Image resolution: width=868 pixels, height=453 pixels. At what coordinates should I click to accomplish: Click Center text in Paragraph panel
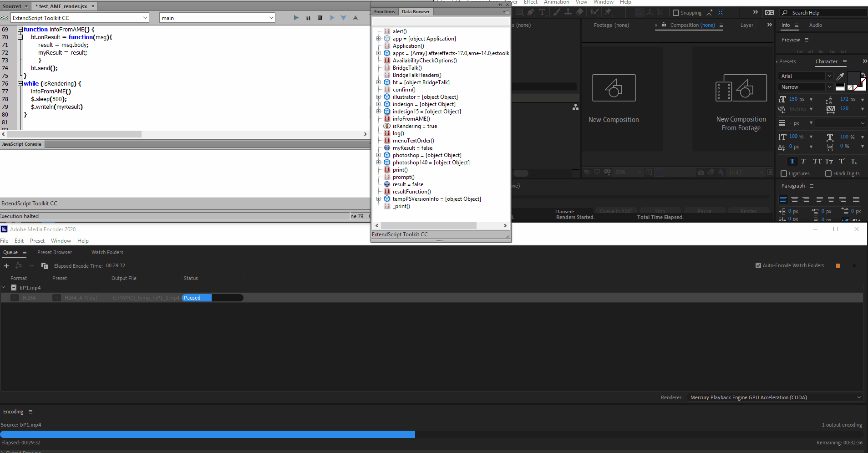(x=795, y=199)
